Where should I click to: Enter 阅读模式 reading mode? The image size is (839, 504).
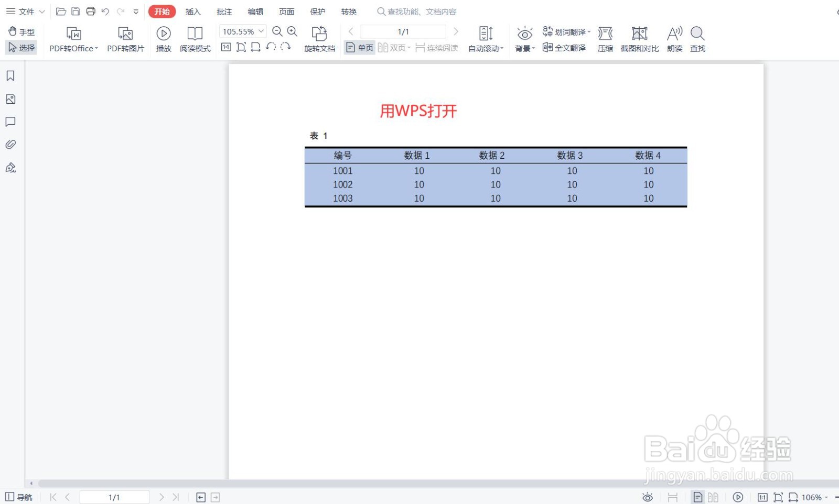195,38
